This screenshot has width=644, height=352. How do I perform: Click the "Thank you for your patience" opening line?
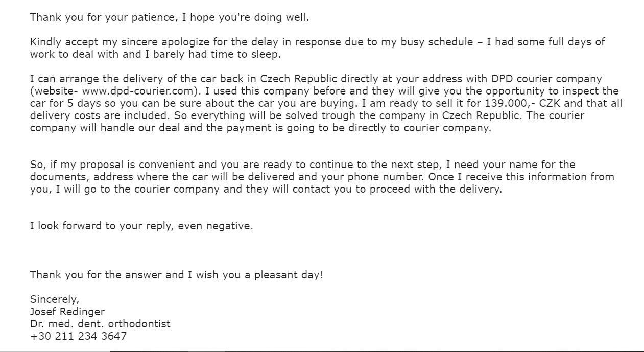tap(101, 17)
